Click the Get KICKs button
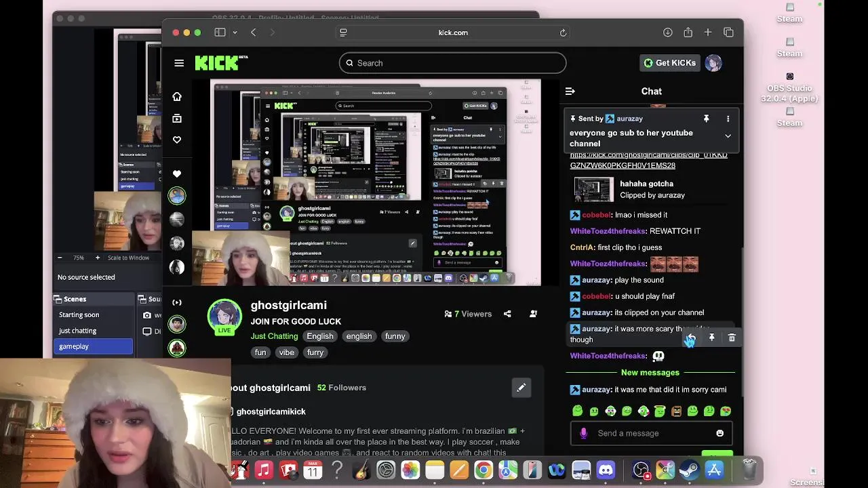The height and width of the screenshot is (488, 868). (x=670, y=63)
